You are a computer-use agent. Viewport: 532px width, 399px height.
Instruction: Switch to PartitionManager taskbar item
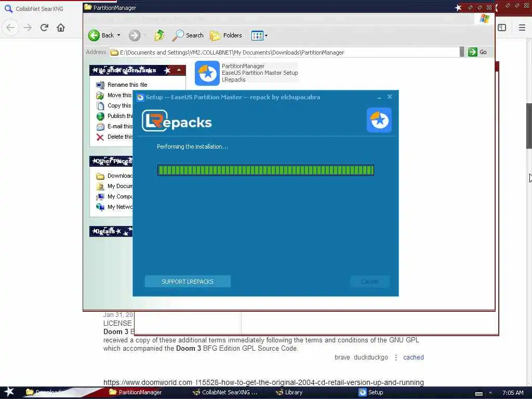[136, 392]
